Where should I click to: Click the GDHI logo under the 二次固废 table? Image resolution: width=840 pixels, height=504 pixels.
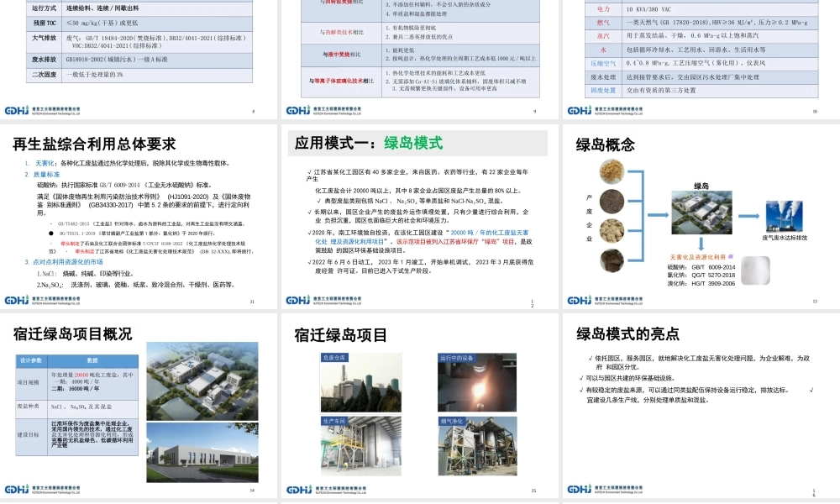click(17, 111)
